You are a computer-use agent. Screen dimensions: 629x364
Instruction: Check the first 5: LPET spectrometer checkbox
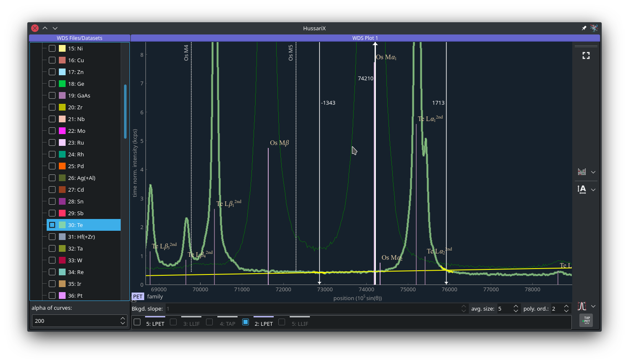(137, 322)
